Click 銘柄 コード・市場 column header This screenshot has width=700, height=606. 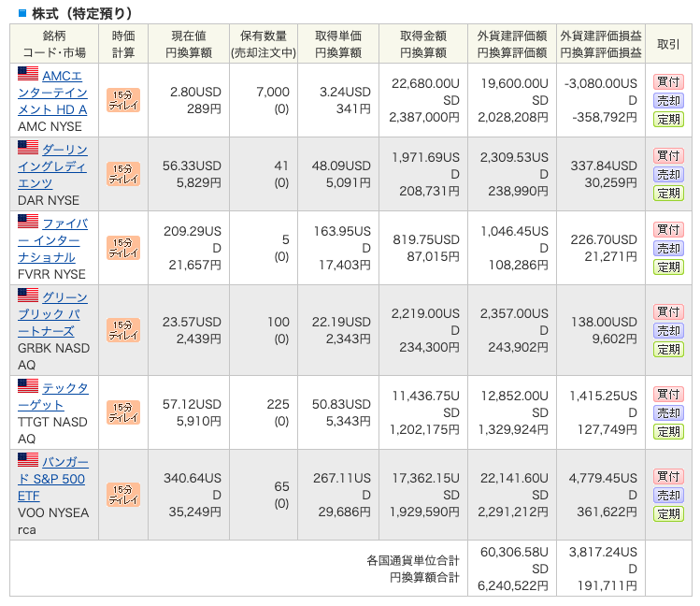click(x=54, y=44)
